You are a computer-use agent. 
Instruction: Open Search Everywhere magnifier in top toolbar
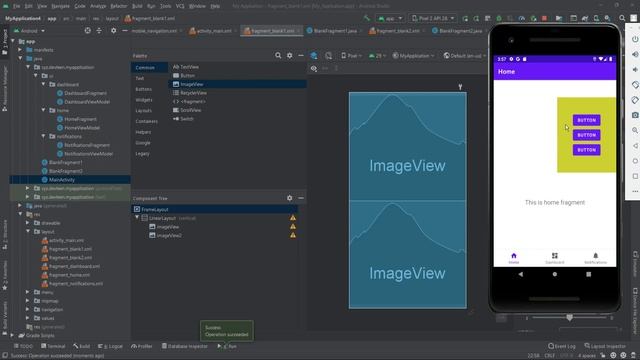click(622, 18)
